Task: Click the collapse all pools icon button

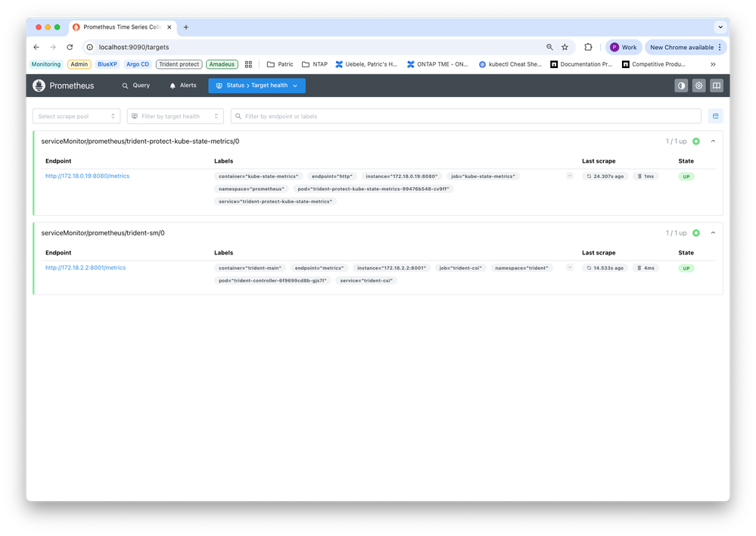Action: (x=715, y=117)
